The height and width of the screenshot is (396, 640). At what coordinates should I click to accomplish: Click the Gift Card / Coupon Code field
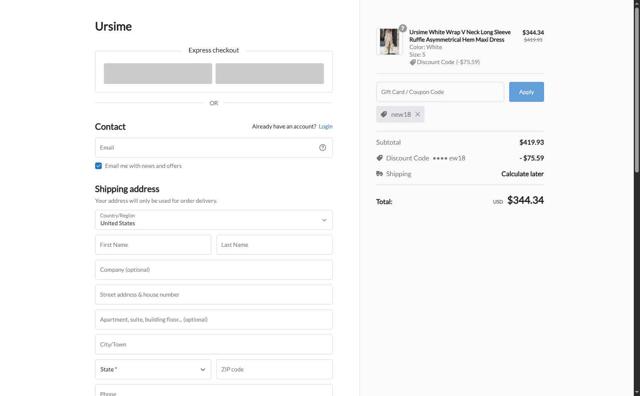(440, 92)
